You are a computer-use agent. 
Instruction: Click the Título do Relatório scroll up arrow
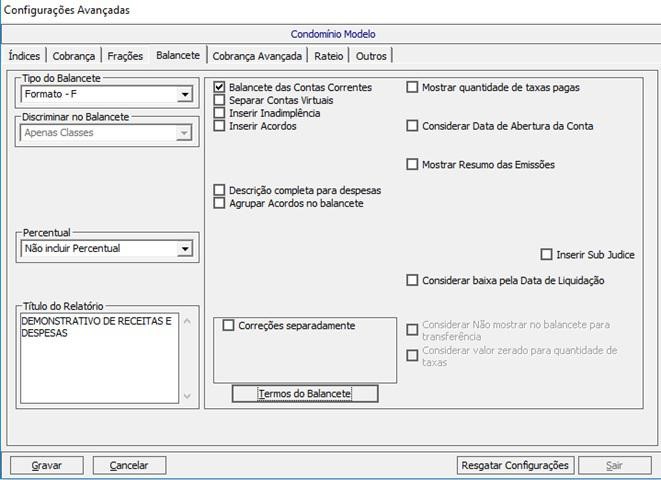187,322
